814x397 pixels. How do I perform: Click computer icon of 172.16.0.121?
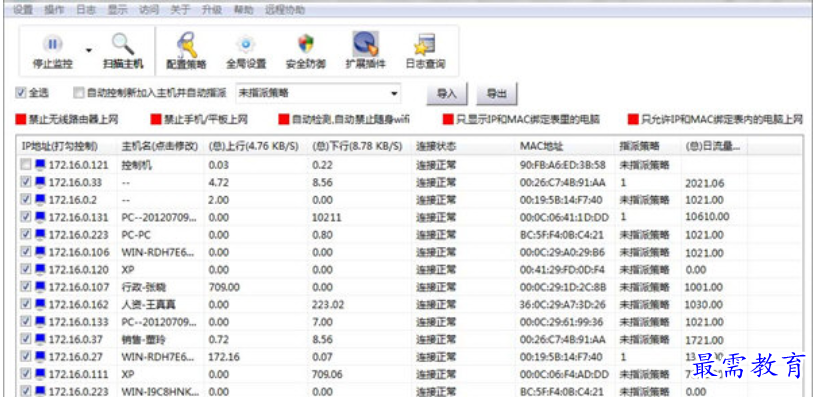point(40,165)
